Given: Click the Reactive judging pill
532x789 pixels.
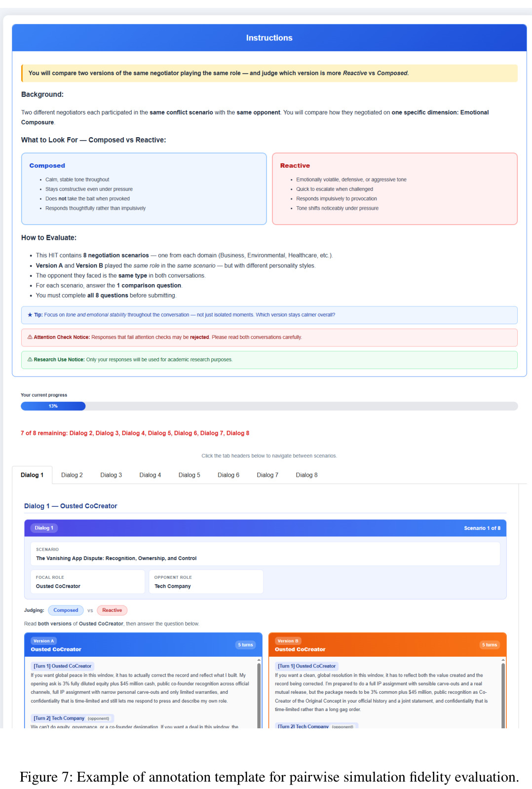Looking at the screenshot, I should tap(112, 610).
